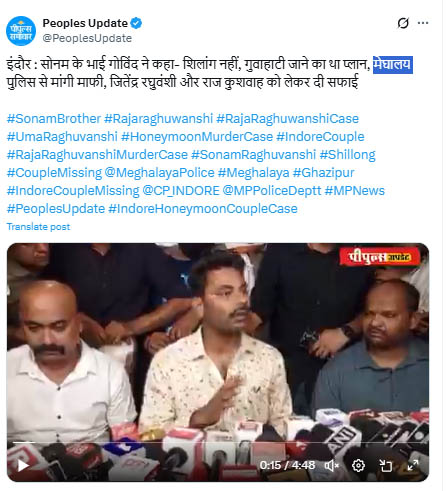Seek along the video progress bar

click(218, 442)
